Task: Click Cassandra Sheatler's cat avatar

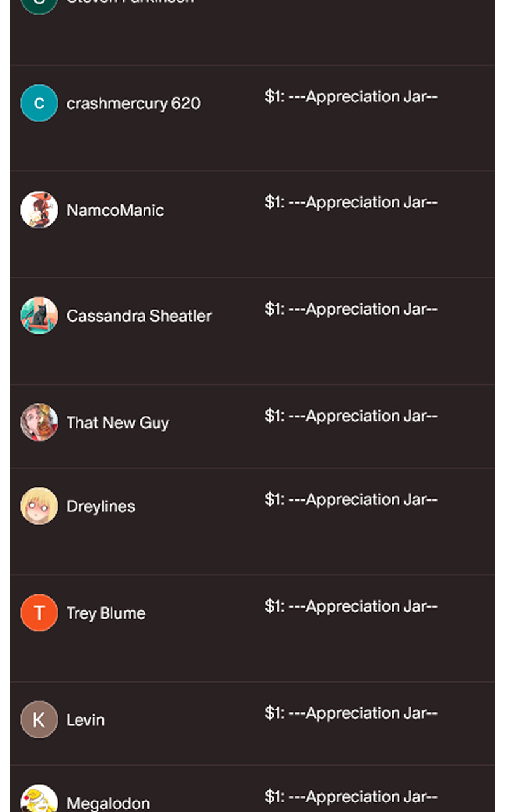Action: (39, 315)
